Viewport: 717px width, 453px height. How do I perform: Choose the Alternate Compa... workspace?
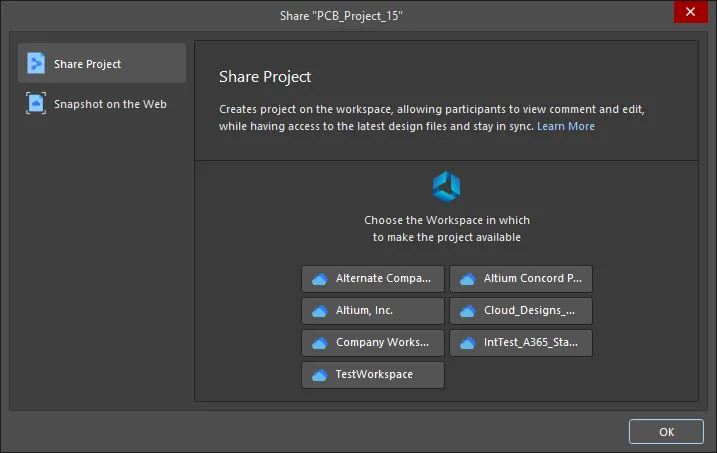pyautogui.click(x=373, y=279)
